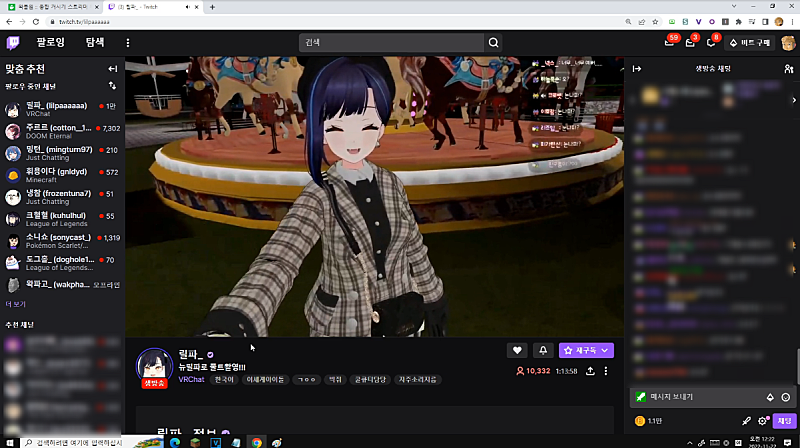The width and height of the screenshot is (800, 448).
Task: Open followed channel 도그홀_ (doghole1...)
Action: [x=62, y=263]
